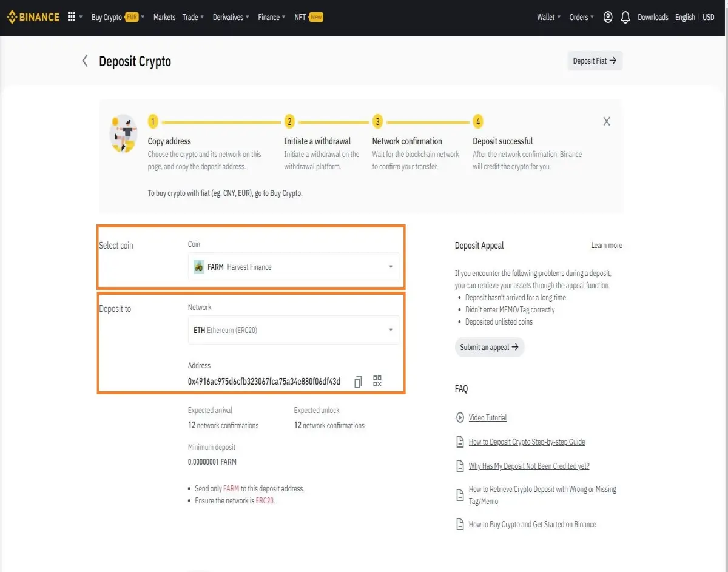728x572 pixels.
Task: Click the Binance logo
Action: click(33, 17)
